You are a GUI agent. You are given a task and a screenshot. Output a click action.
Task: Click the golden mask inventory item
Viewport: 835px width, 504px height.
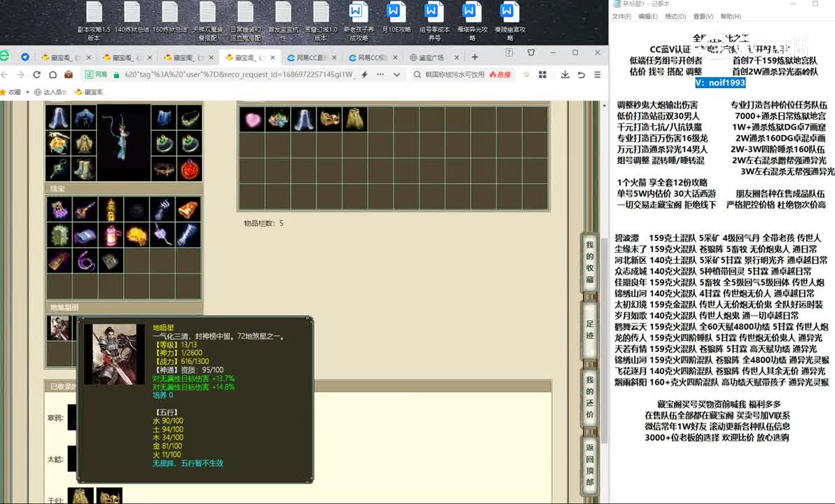(x=329, y=120)
